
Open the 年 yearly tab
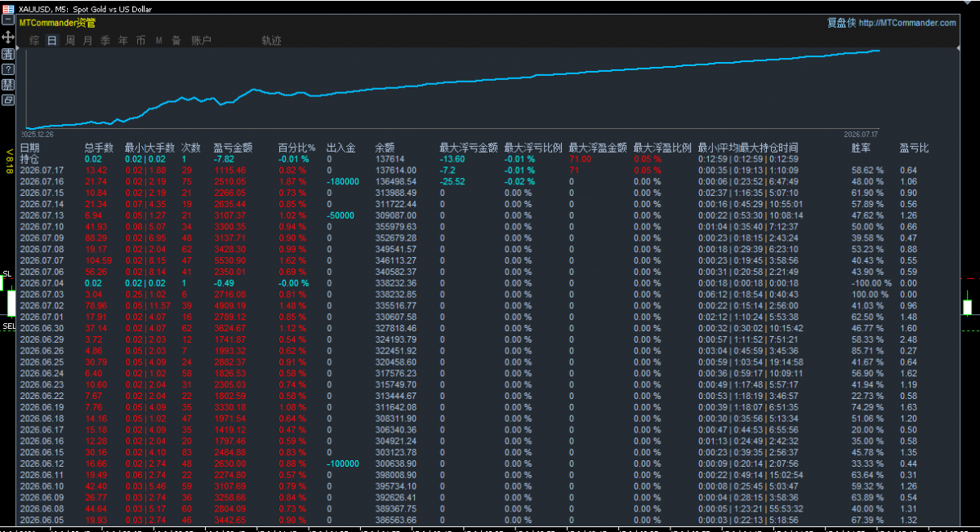(x=123, y=40)
